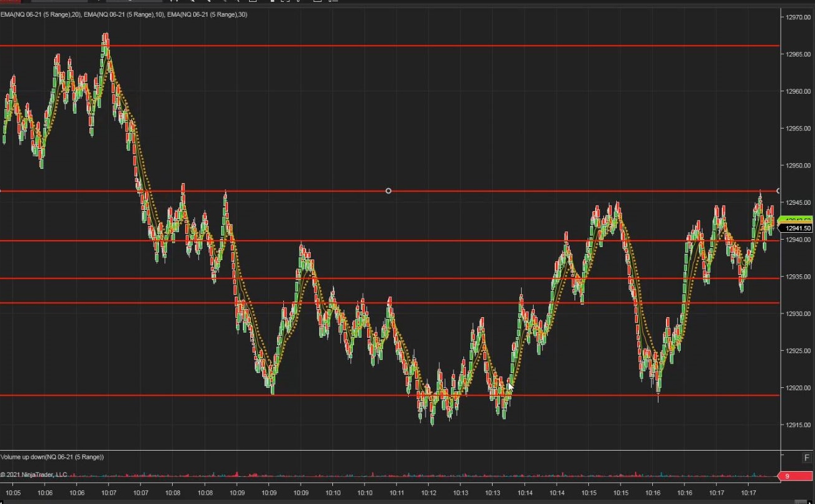This screenshot has height=504, width=815.
Task: Click the 12970.00 price axis label
Action: pyautogui.click(x=798, y=17)
